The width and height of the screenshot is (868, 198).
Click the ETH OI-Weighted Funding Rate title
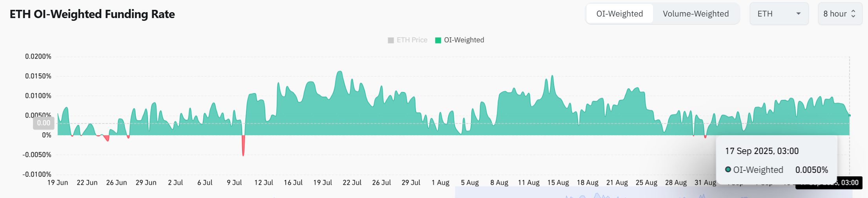[x=92, y=14]
